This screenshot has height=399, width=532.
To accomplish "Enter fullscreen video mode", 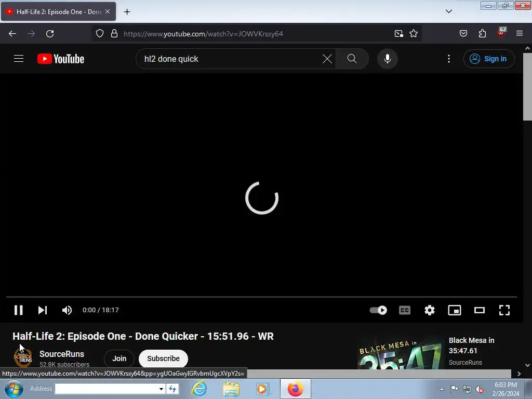I will (504, 310).
